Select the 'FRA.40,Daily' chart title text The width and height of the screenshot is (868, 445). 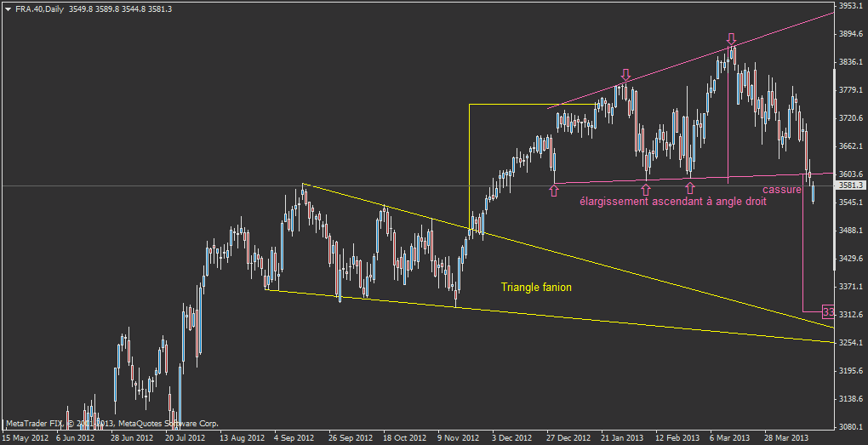click(39, 9)
